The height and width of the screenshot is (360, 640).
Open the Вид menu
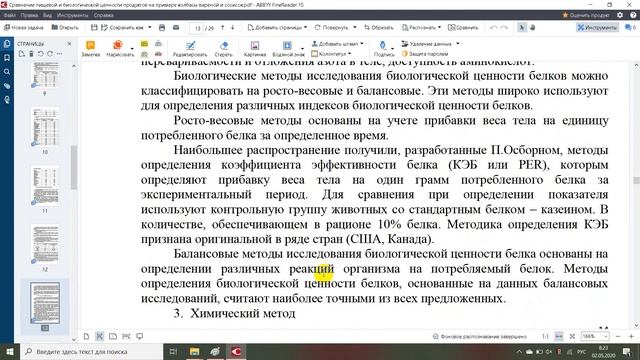tap(47, 15)
